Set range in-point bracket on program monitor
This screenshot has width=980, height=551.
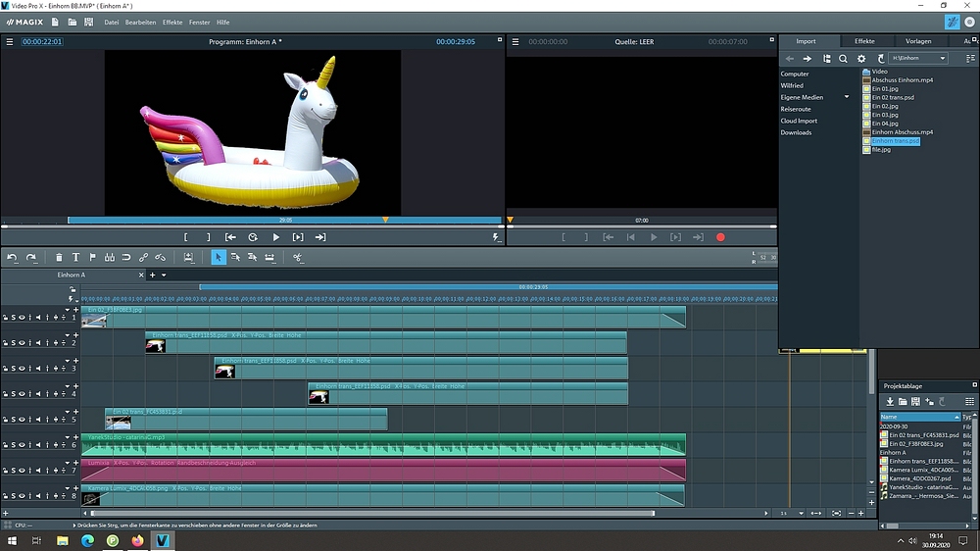pos(185,237)
